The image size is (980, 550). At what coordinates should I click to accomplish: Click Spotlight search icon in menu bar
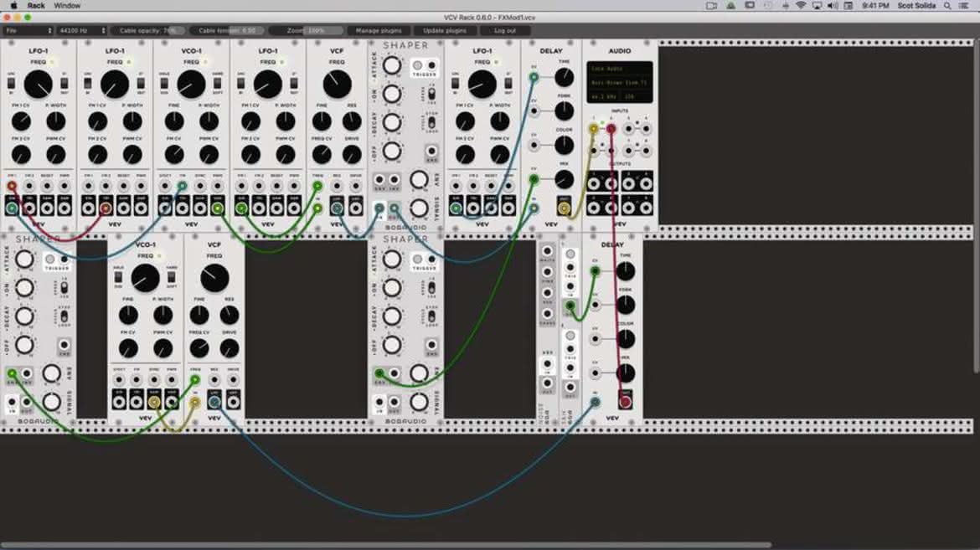click(947, 6)
